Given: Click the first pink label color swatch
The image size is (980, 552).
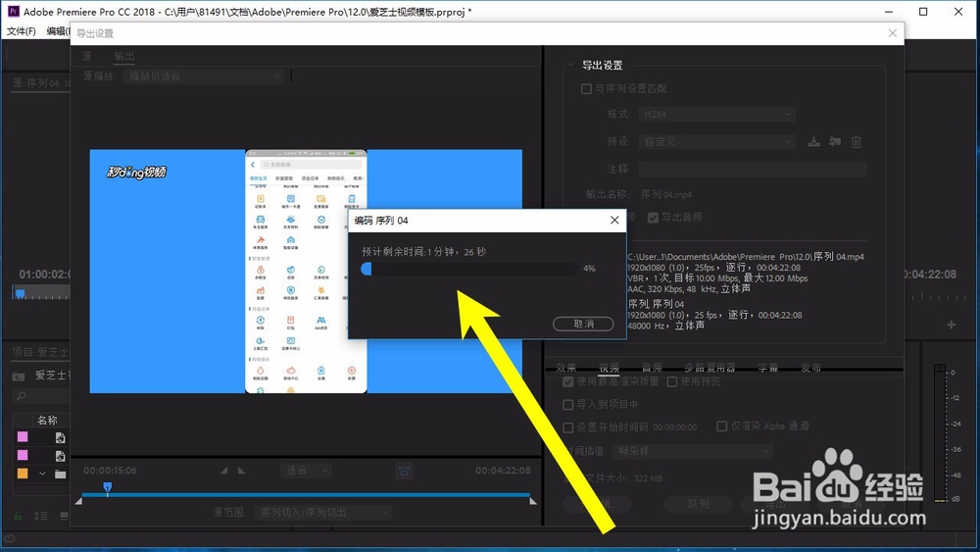Looking at the screenshot, I should pyautogui.click(x=23, y=437).
